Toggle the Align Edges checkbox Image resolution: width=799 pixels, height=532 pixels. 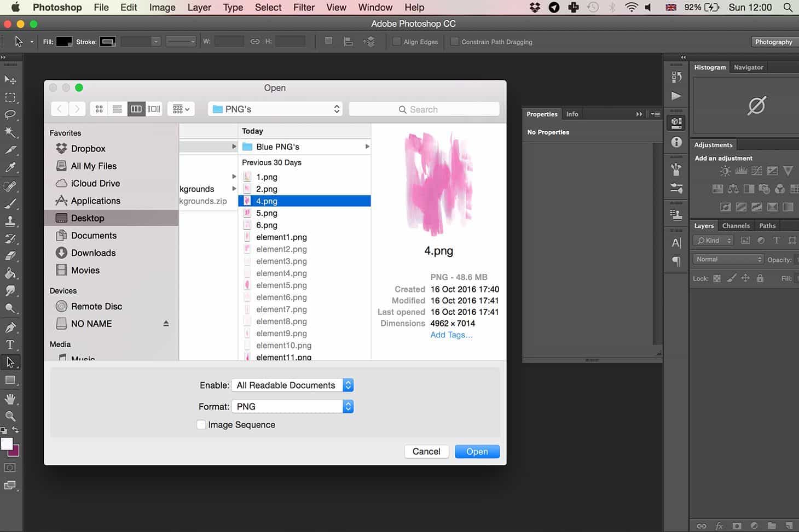[x=396, y=42]
